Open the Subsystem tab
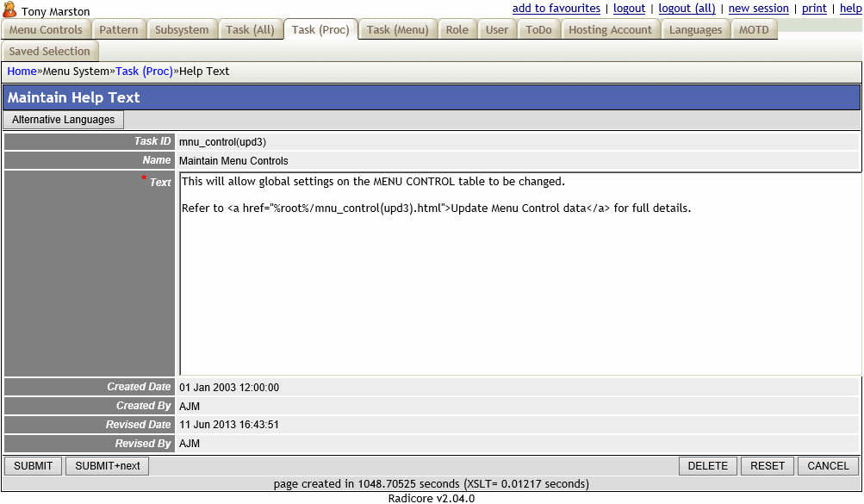The width and height of the screenshot is (864, 504). [x=182, y=30]
